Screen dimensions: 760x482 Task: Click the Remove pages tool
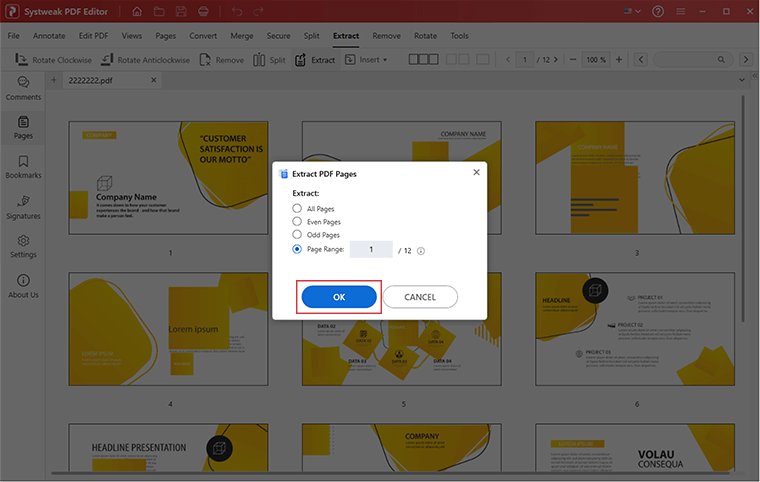click(x=222, y=60)
